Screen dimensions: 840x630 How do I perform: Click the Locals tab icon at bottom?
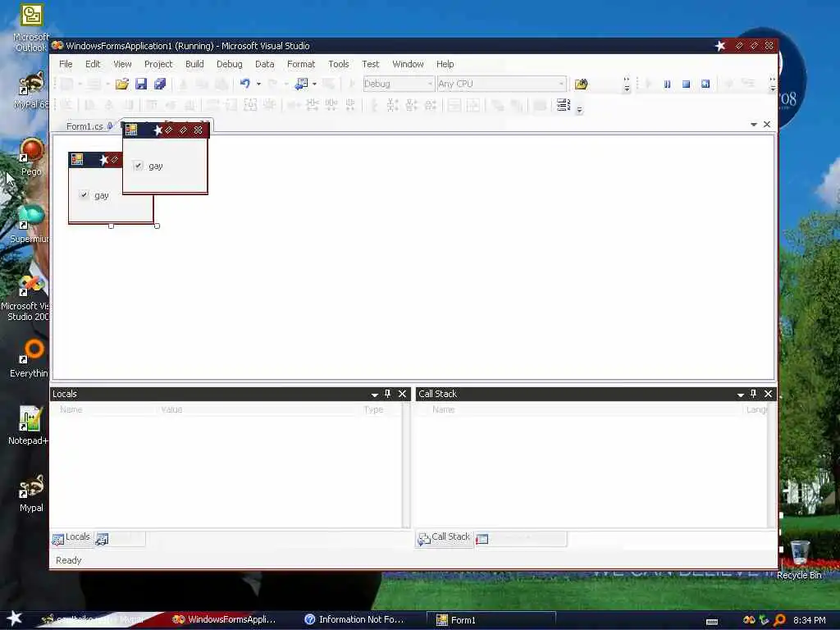58,539
